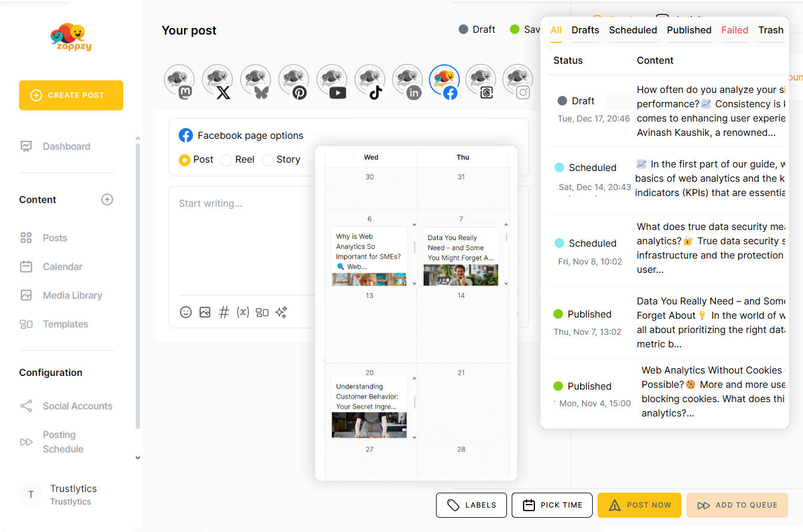Click the Add to Queue button
803x532 pixels.
pos(737,505)
